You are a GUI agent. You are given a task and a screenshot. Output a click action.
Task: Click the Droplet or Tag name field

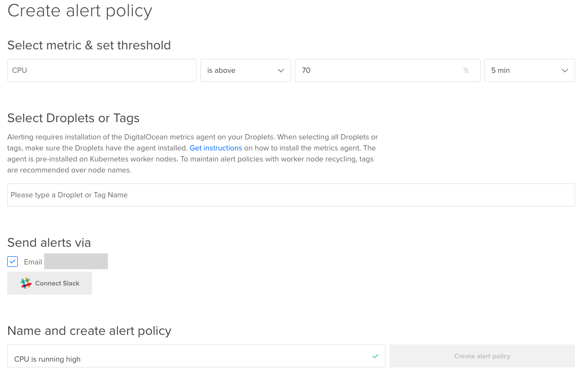click(x=291, y=195)
